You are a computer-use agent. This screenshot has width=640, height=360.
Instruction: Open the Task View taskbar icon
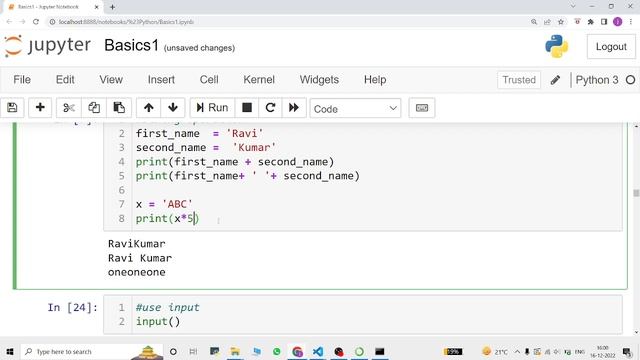coord(193,351)
